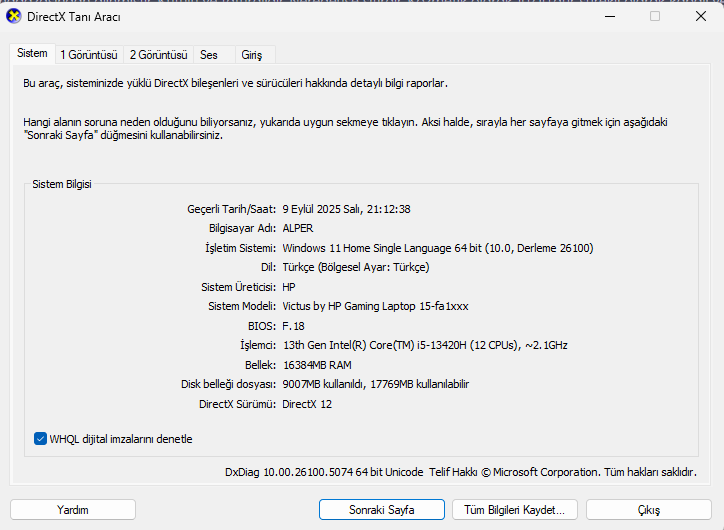Minimize the DirectX Tanı Aracı window
Viewport: 724px width, 530px height.
pyautogui.click(x=610, y=16)
